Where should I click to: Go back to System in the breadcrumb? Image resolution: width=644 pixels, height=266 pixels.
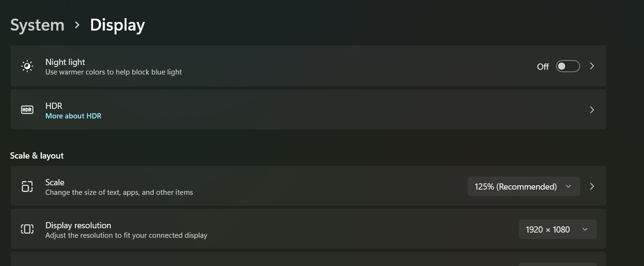37,25
